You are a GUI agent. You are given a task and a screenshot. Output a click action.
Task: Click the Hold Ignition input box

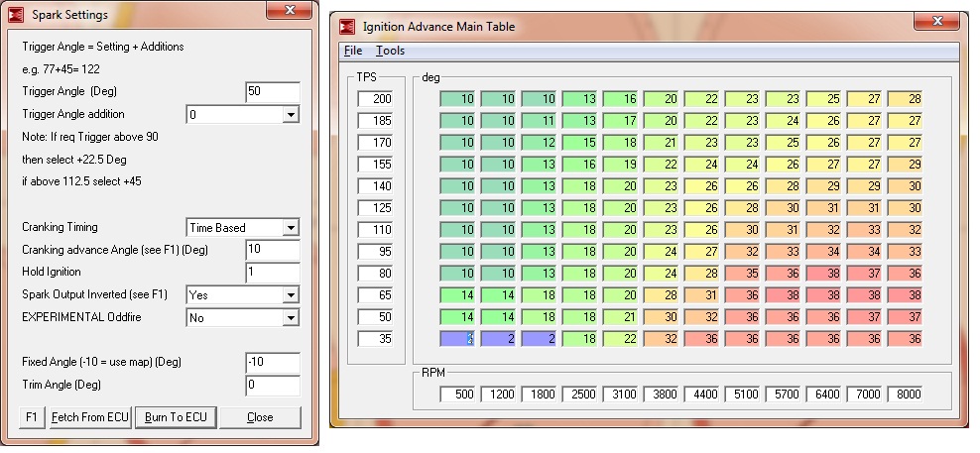[272, 273]
